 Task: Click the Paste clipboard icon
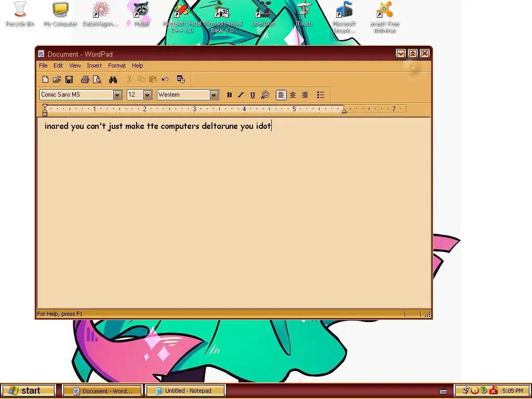click(x=153, y=79)
